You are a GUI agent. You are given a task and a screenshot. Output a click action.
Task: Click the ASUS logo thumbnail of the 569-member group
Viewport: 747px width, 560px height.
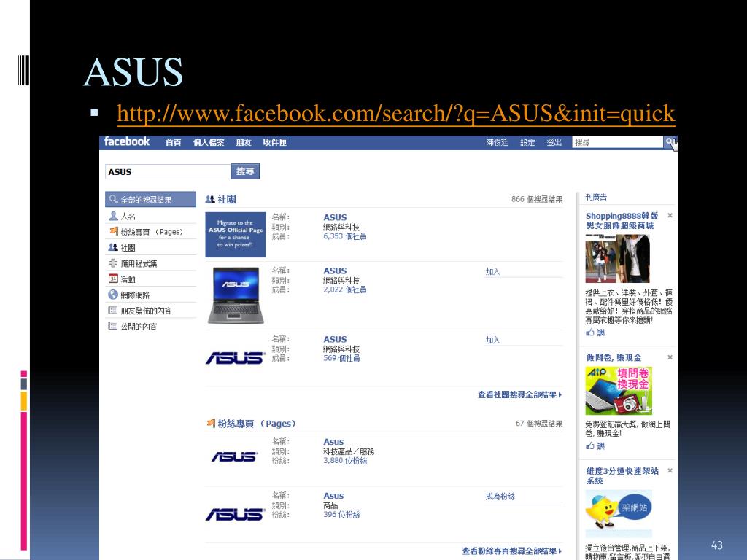point(236,358)
